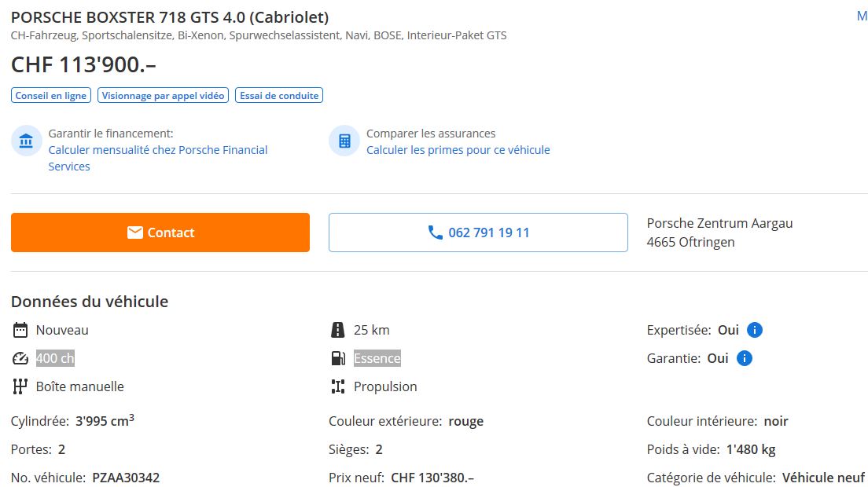
Task: Click the vehicle number PZAA30342
Action: click(x=126, y=478)
